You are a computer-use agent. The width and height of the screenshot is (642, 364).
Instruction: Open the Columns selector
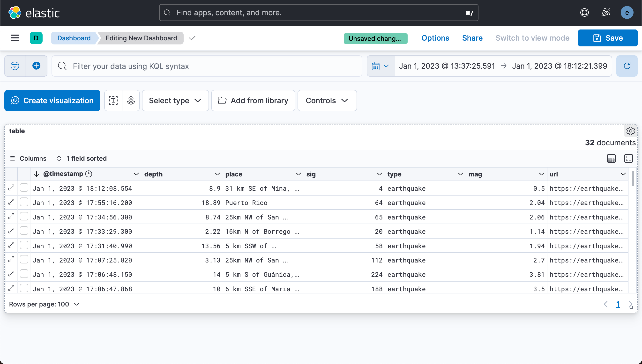coord(28,159)
